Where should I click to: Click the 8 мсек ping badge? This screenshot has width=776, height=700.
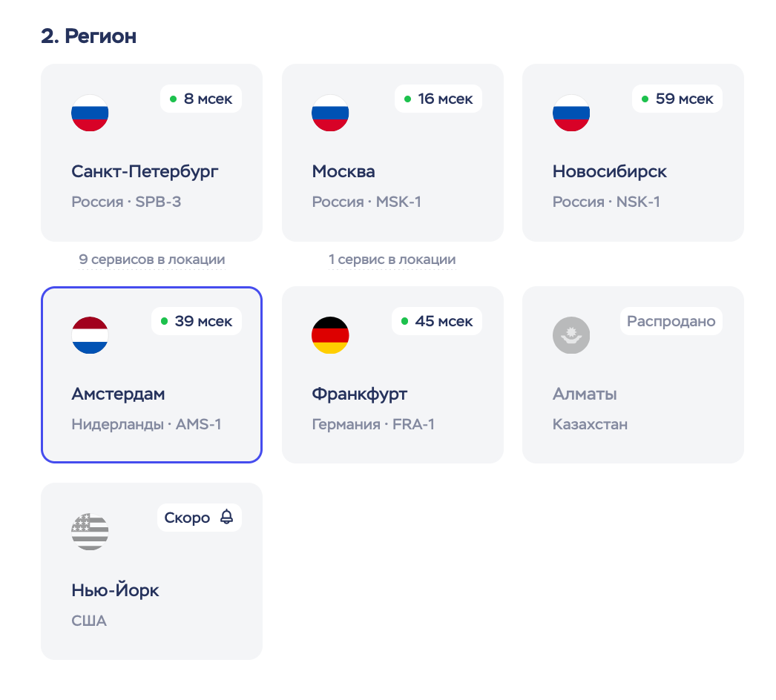point(201,99)
